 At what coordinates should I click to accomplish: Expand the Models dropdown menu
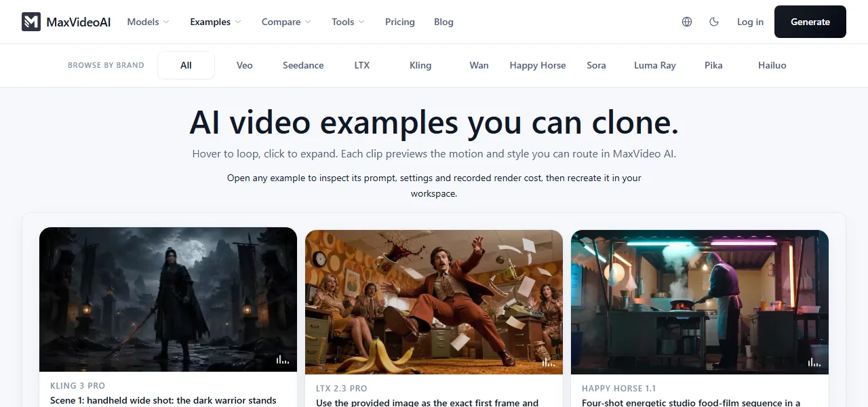tap(148, 22)
